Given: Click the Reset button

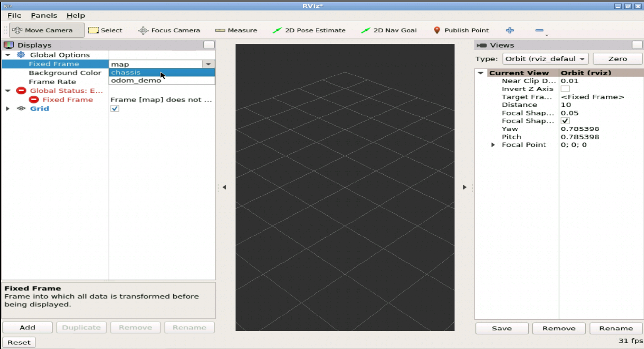Looking at the screenshot, I should tap(19, 342).
